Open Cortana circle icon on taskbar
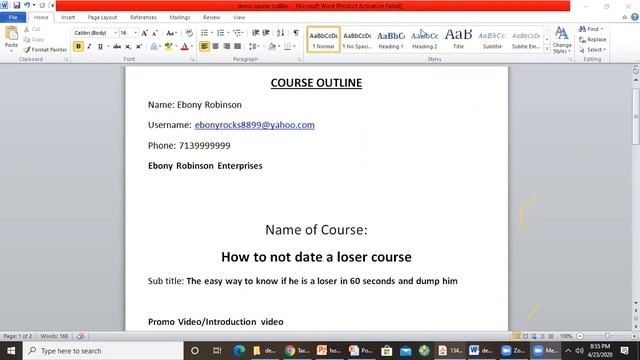The image size is (640, 360). click(x=195, y=351)
